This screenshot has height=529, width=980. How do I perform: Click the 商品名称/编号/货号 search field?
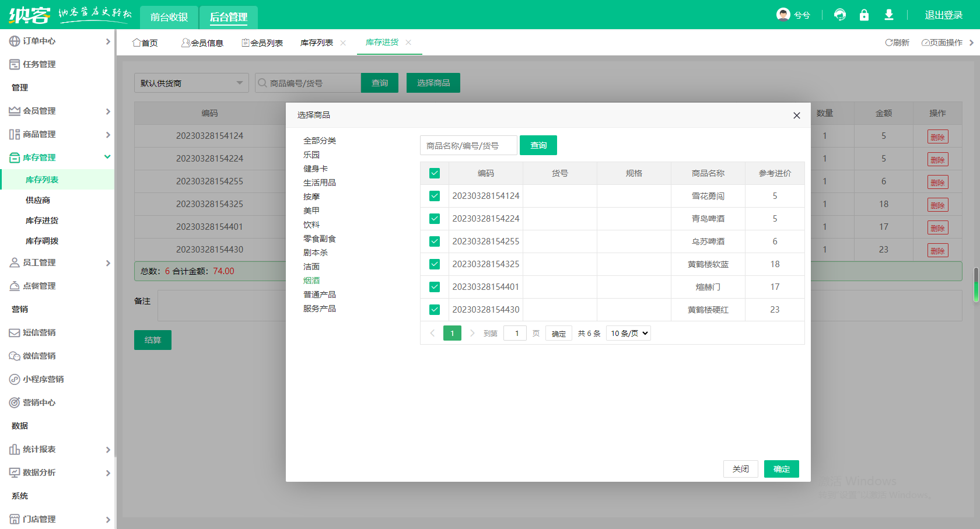tap(468, 145)
